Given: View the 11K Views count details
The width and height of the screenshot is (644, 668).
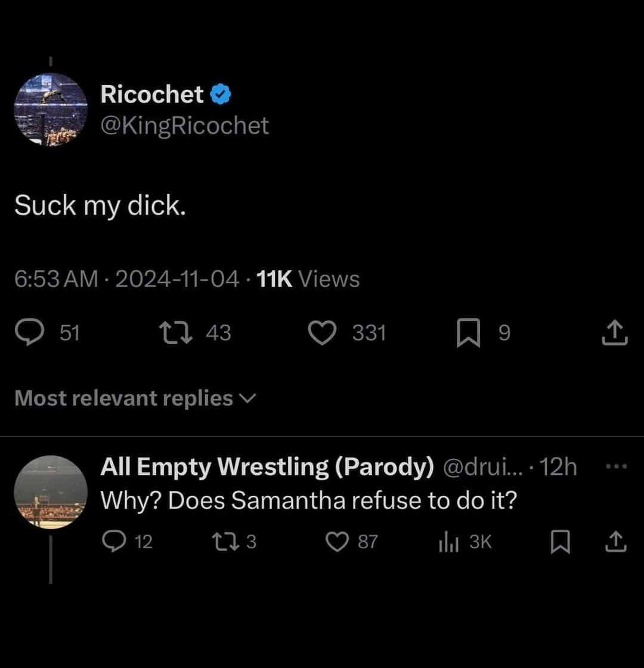Looking at the screenshot, I should (308, 279).
